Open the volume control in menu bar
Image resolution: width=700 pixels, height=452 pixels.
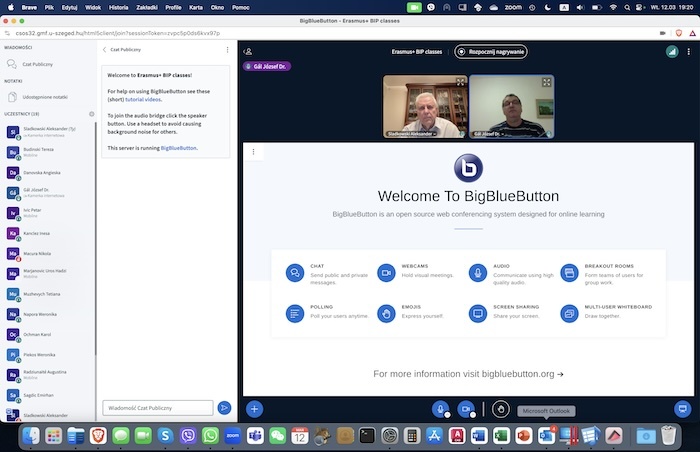coord(580,7)
